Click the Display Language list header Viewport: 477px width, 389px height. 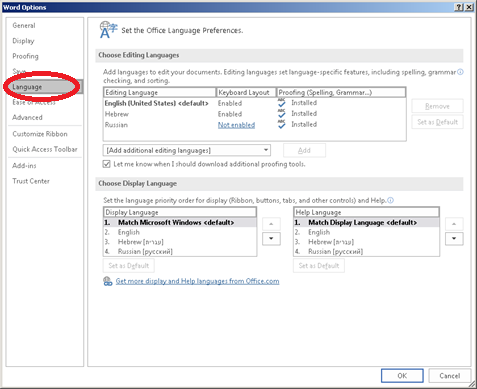[x=180, y=212]
